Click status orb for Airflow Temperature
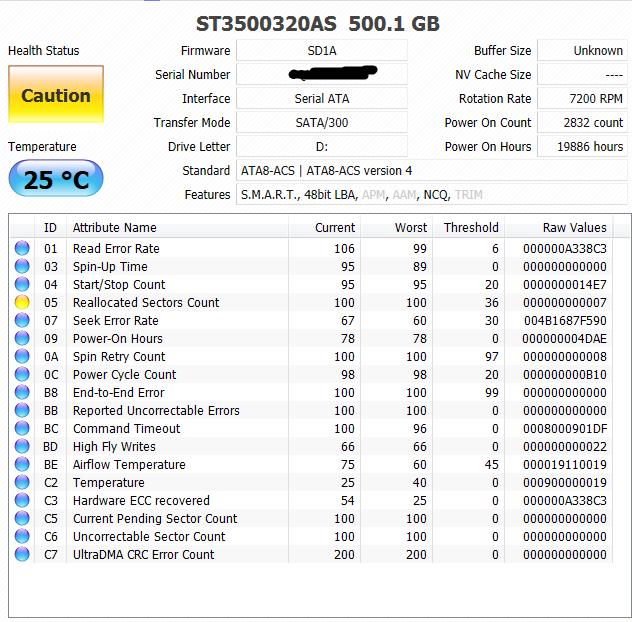632x622 pixels. coord(22,464)
